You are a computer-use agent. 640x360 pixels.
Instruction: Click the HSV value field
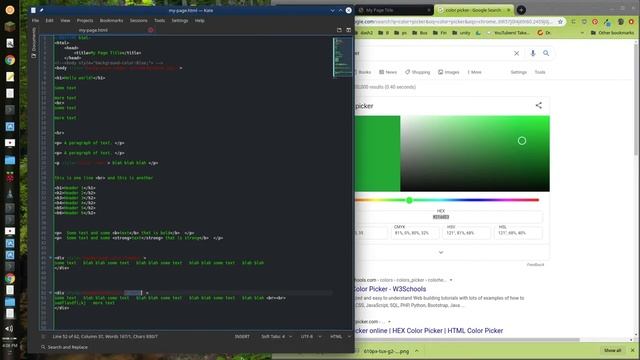(x=466, y=233)
